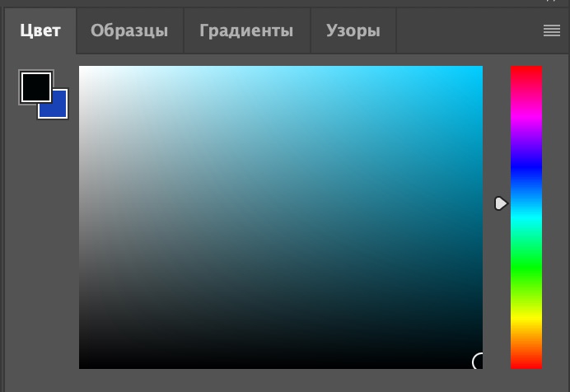The height and width of the screenshot is (392, 570).
Task: Switch to the Образцы tab
Action: pyautogui.click(x=129, y=30)
